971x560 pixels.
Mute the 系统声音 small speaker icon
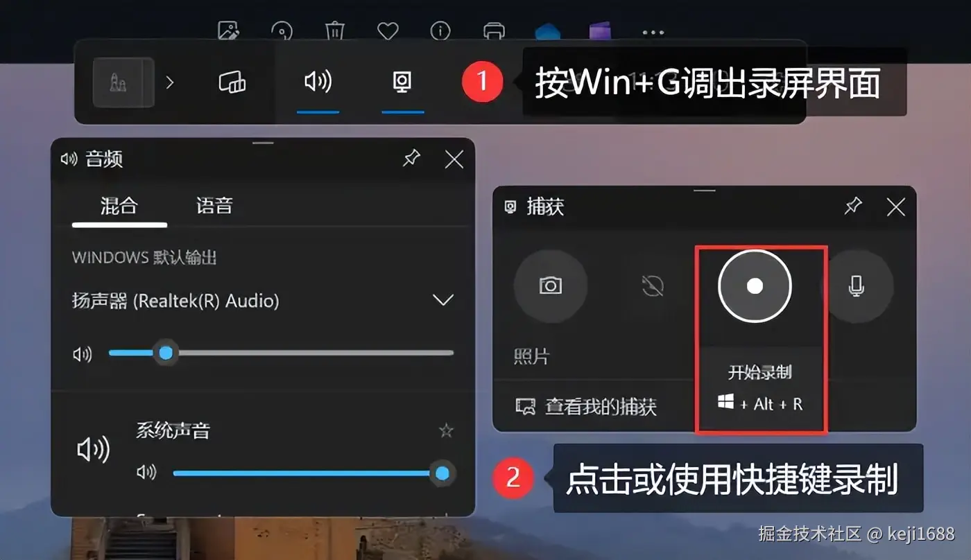coord(147,473)
